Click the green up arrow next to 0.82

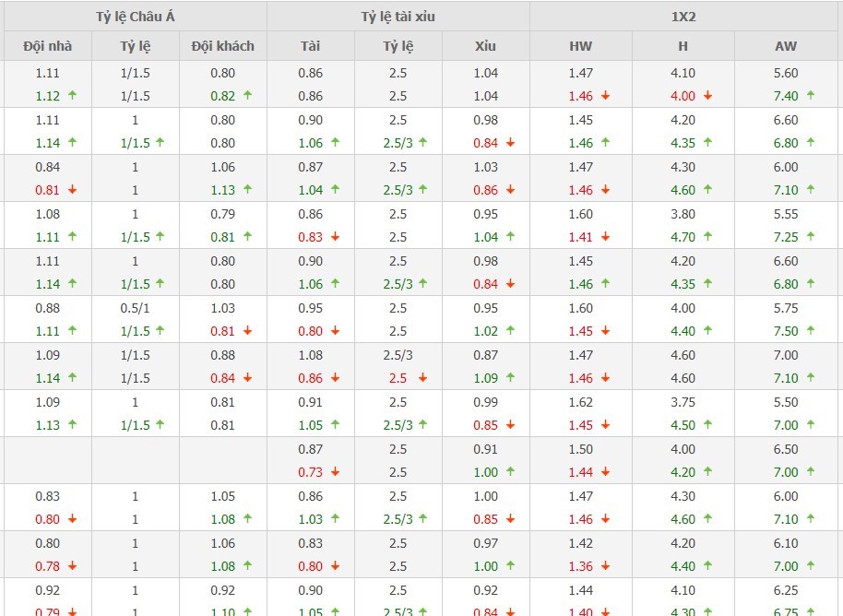(248, 95)
